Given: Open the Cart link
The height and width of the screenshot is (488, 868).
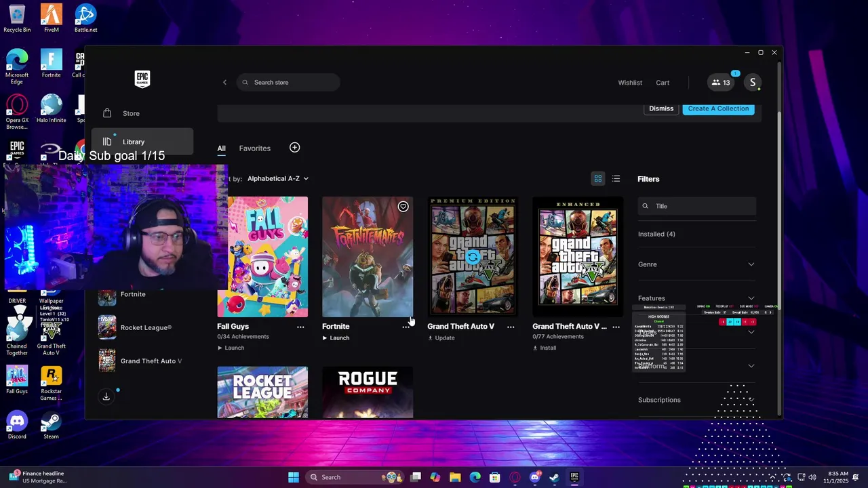Looking at the screenshot, I should click(x=663, y=83).
